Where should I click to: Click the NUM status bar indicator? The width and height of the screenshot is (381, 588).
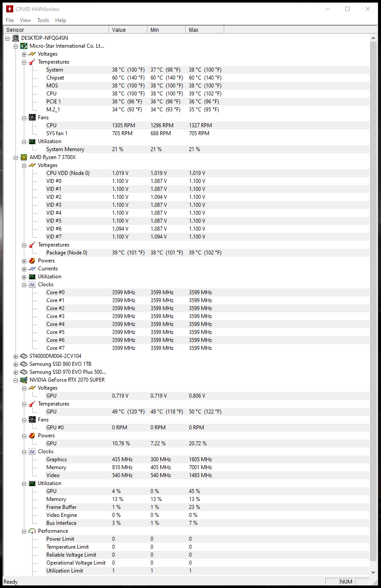[346, 581]
